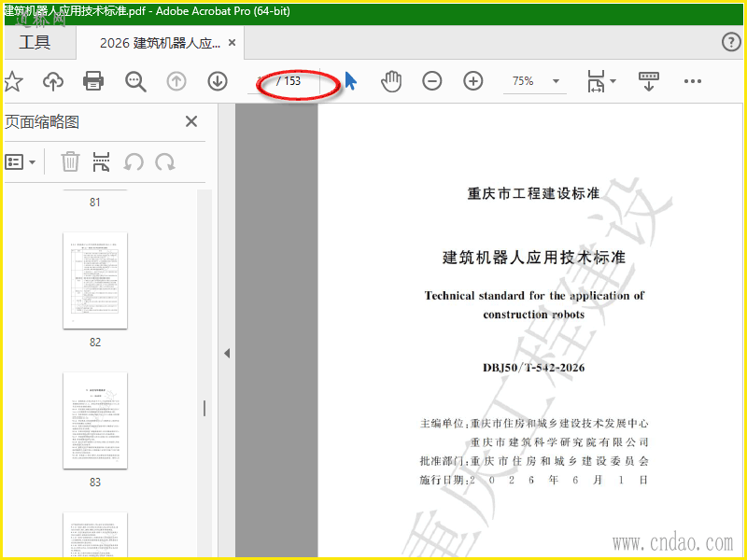This screenshot has height=560, width=747.
Task: Expand the fit page options dropdown arrow
Action: pyautogui.click(x=613, y=81)
